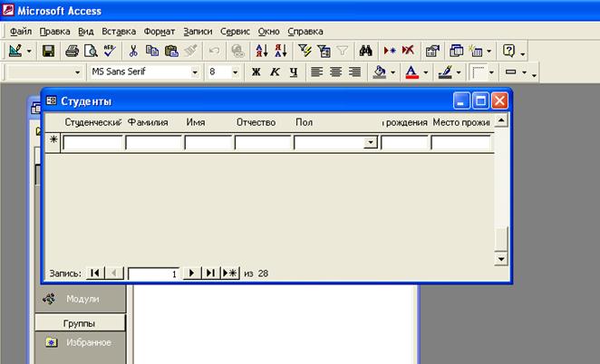Click the Insert Hyperlink globe icon
The image size is (600, 364).
click(237, 51)
